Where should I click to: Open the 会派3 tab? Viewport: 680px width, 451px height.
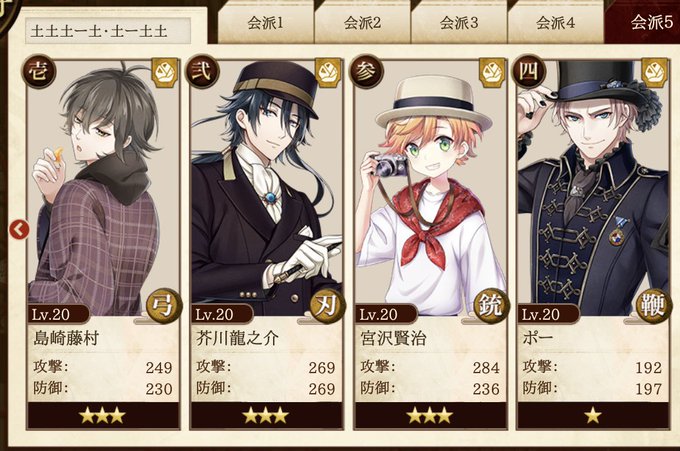click(x=459, y=23)
